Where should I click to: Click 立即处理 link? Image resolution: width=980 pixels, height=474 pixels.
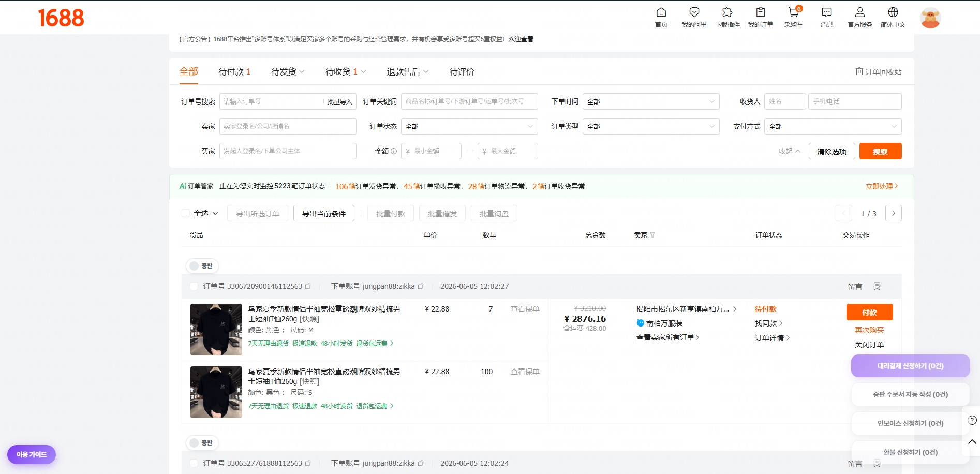pos(882,186)
